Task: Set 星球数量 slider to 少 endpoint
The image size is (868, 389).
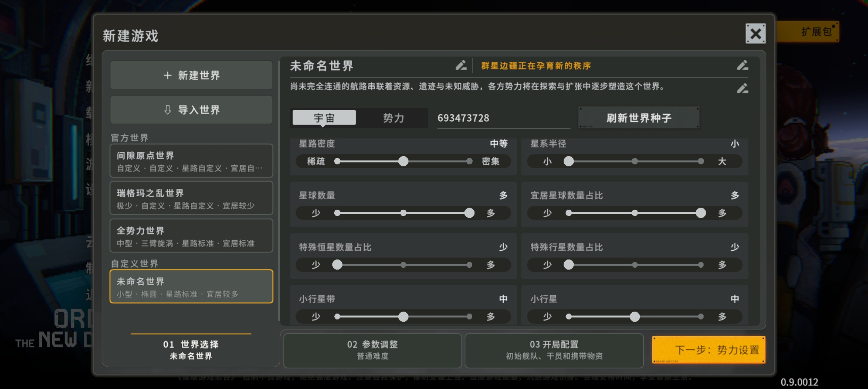Action: click(x=337, y=213)
